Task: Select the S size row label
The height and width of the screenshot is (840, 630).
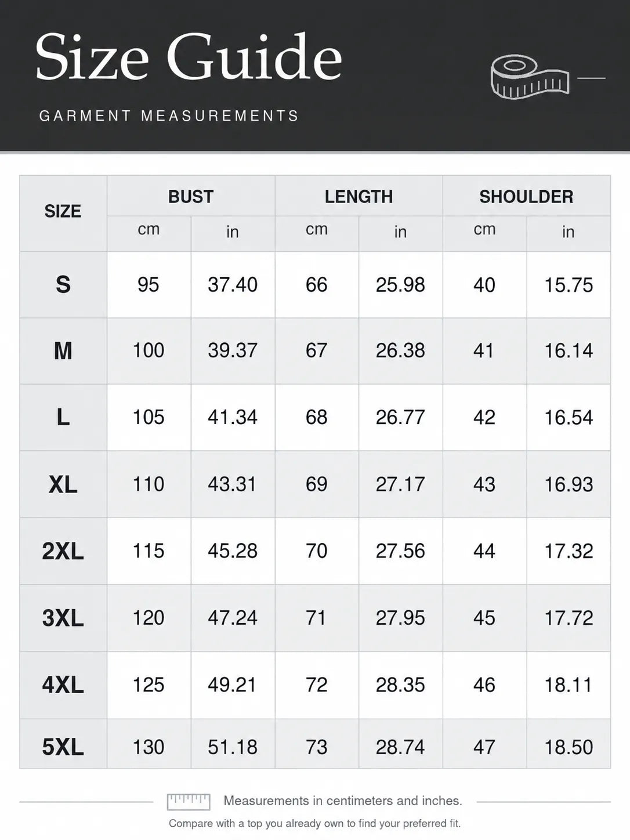Action: 63,285
